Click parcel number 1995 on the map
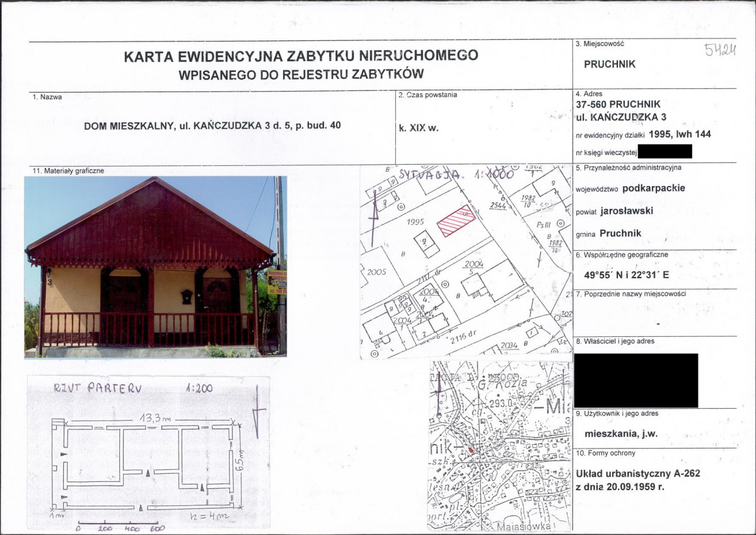Viewport: 756px width, 535px height. tap(415, 221)
